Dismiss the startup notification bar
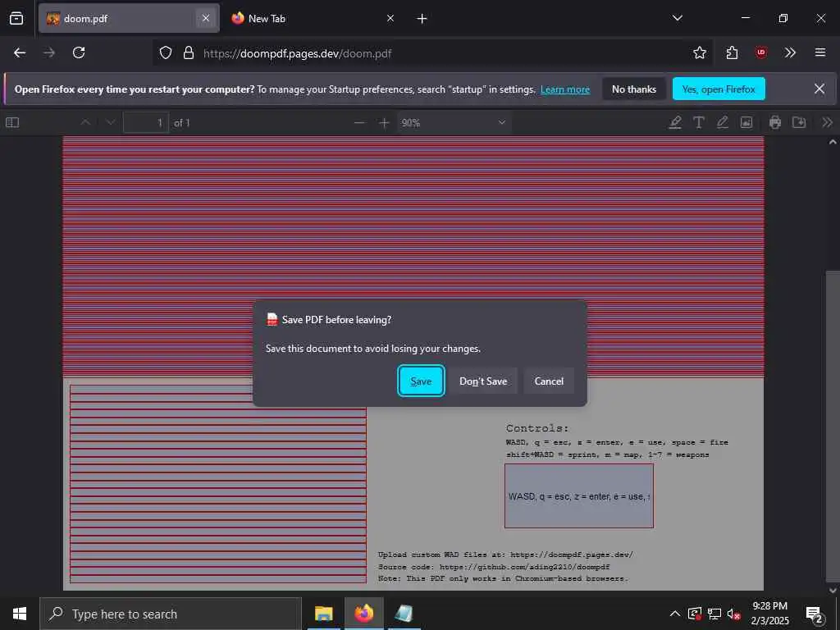The image size is (840, 630). tap(819, 89)
